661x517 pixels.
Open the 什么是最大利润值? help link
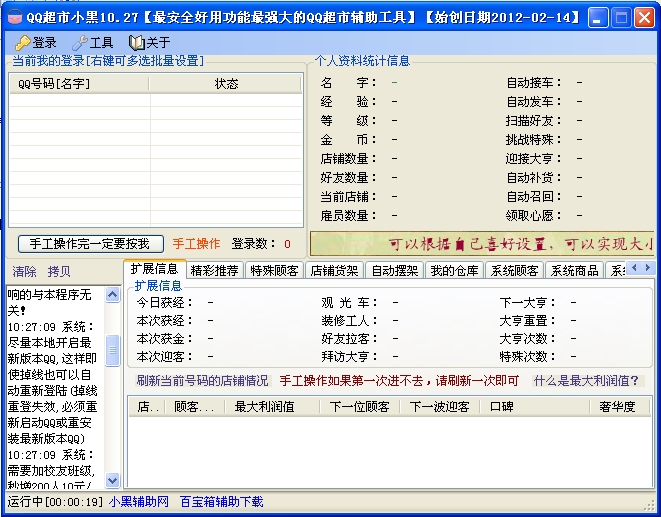tap(586, 381)
